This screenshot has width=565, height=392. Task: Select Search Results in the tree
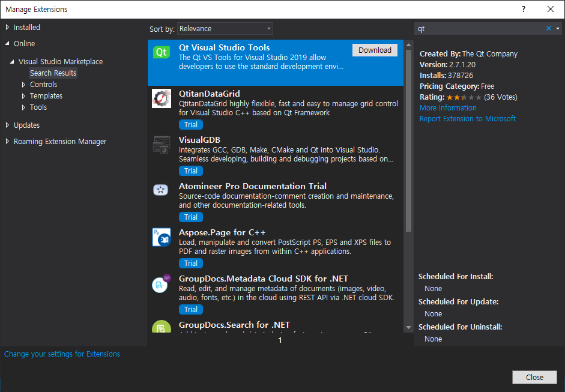click(x=53, y=73)
